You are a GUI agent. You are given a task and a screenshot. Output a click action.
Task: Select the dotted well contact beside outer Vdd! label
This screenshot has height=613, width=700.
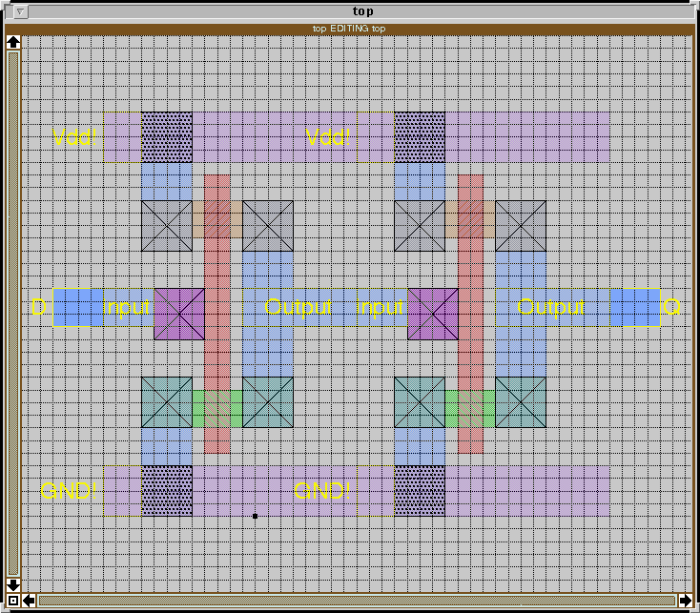(167, 137)
